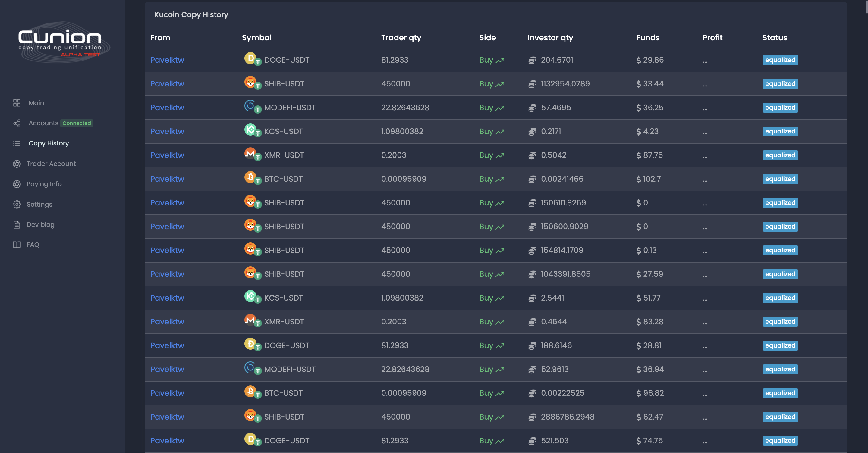Open Settings from the sidebar
This screenshot has width=868, height=453.
pyautogui.click(x=39, y=205)
